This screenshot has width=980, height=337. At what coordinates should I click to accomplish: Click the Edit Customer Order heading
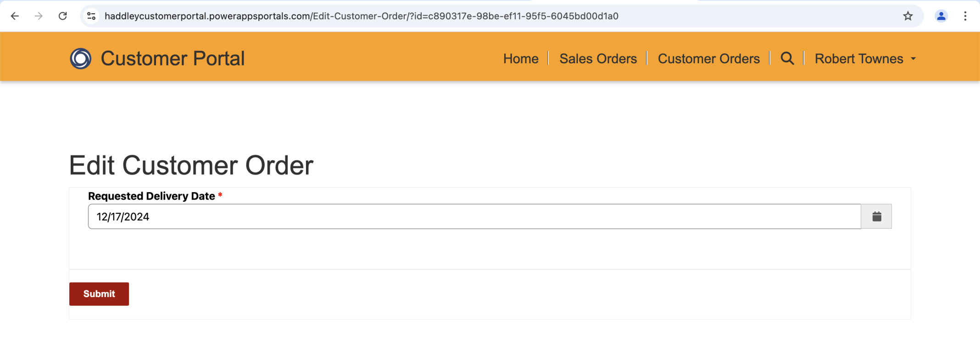pos(191,165)
